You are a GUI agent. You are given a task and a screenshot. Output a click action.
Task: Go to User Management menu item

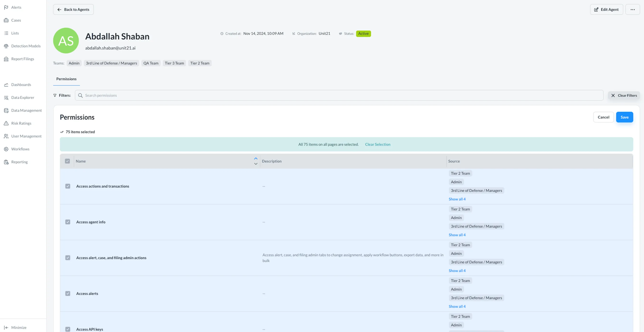[26, 136]
